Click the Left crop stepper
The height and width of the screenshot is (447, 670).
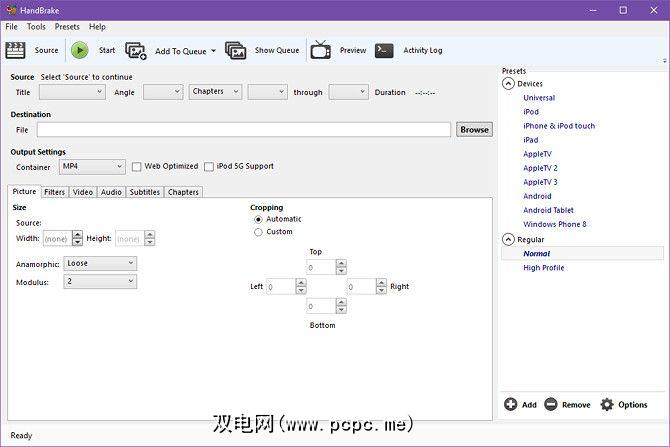286,287
